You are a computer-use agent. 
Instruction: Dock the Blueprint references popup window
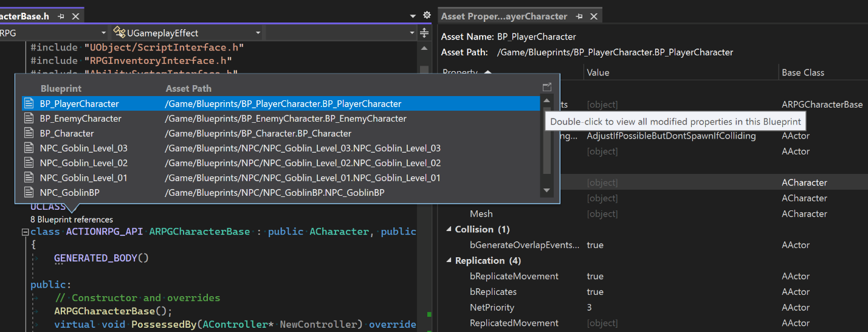pos(546,88)
